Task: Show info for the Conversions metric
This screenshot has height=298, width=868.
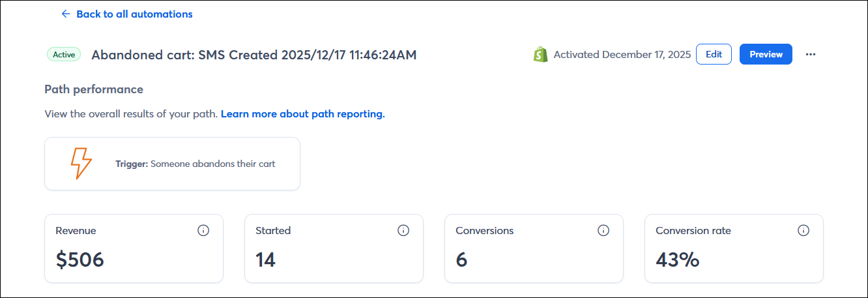Action: [603, 230]
